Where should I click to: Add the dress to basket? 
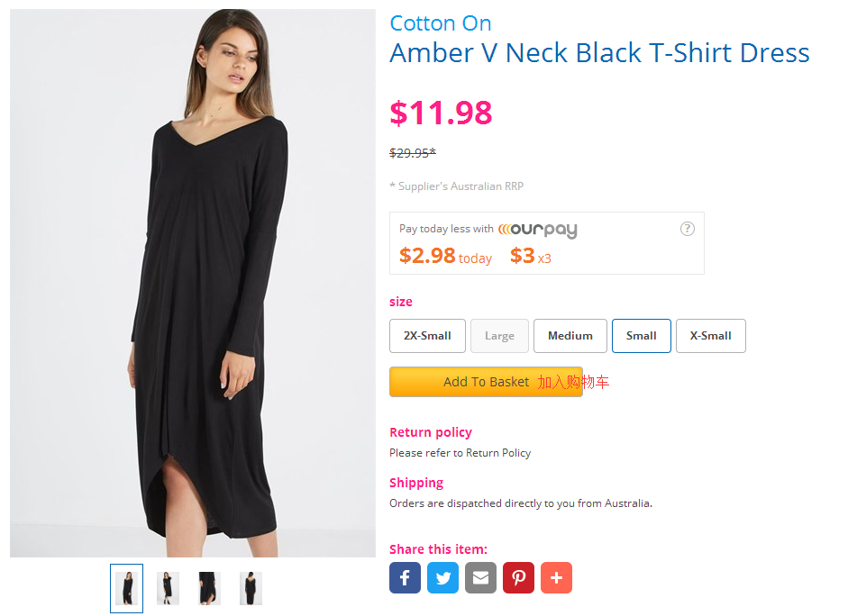click(486, 382)
